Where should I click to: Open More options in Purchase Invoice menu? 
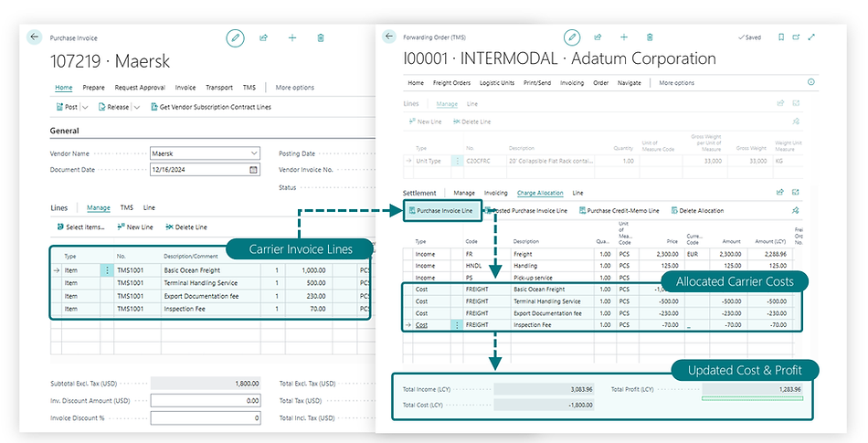[x=294, y=88]
